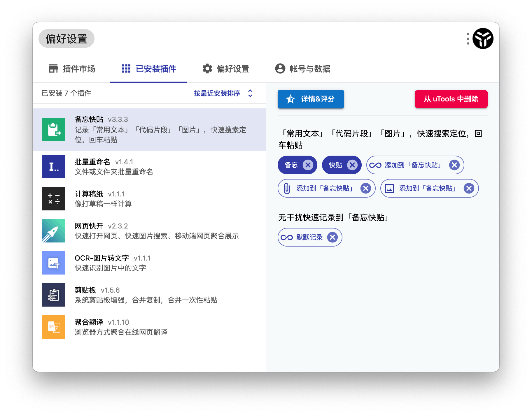The height and width of the screenshot is (415, 532).
Task: Open the OCR-图片转文字 plugin icon
Action: [54, 263]
